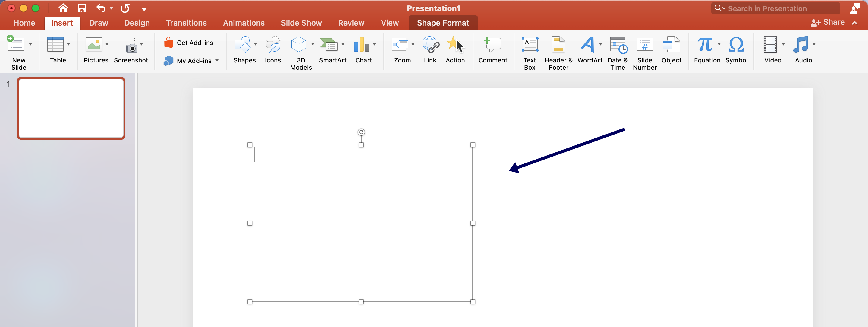Screen dimensions: 868x327
Task: Insert an Equation with the pi icon
Action: (x=705, y=44)
